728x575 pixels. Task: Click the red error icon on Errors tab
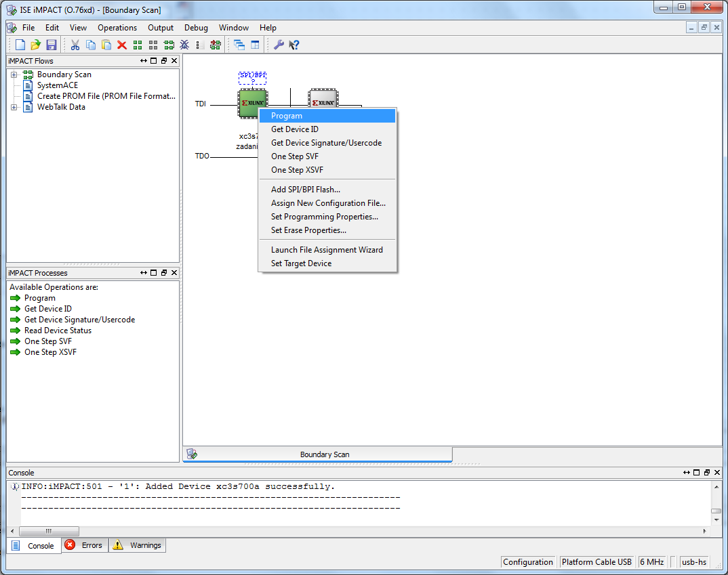tap(70, 545)
